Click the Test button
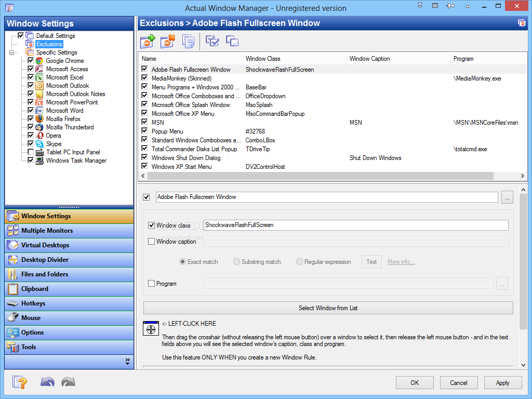Viewport: 532px width, 399px height. point(371,262)
